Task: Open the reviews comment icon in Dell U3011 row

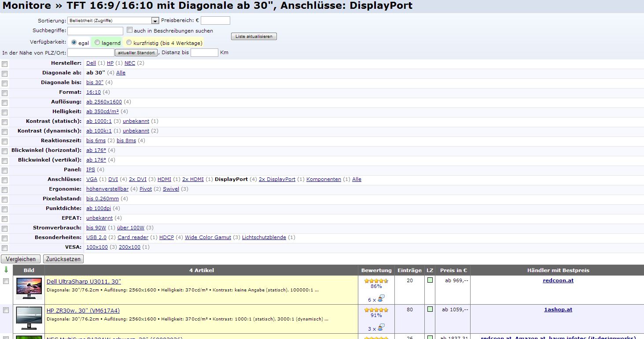Action: (381, 299)
